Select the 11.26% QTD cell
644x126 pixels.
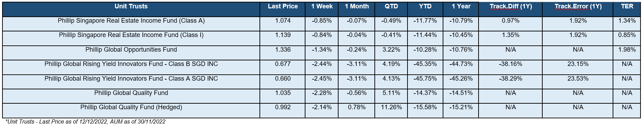click(391, 107)
